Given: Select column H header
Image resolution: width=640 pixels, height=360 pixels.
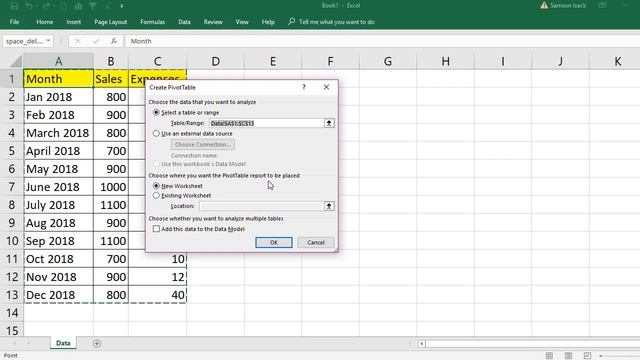Looking at the screenshot, I should coord(445,61).
